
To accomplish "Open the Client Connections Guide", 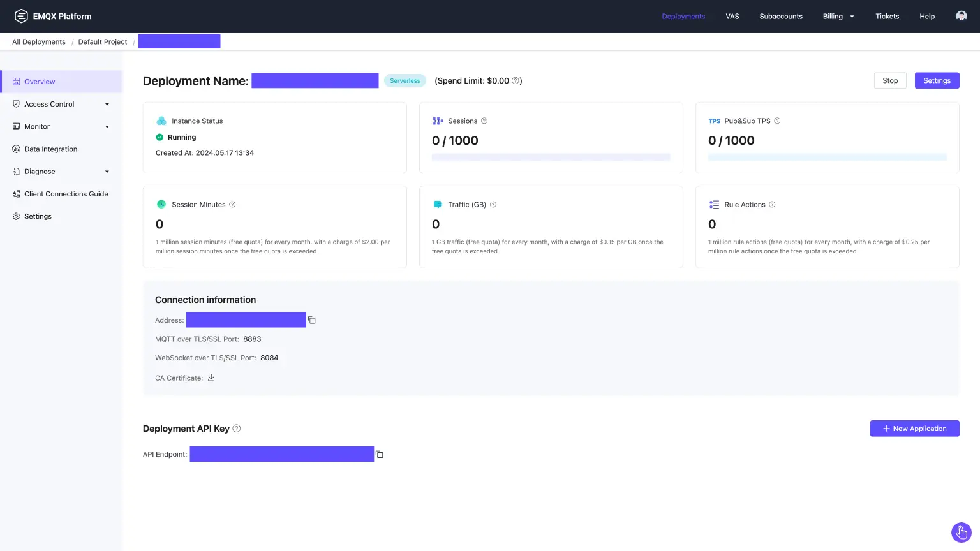I will [65, 193].
